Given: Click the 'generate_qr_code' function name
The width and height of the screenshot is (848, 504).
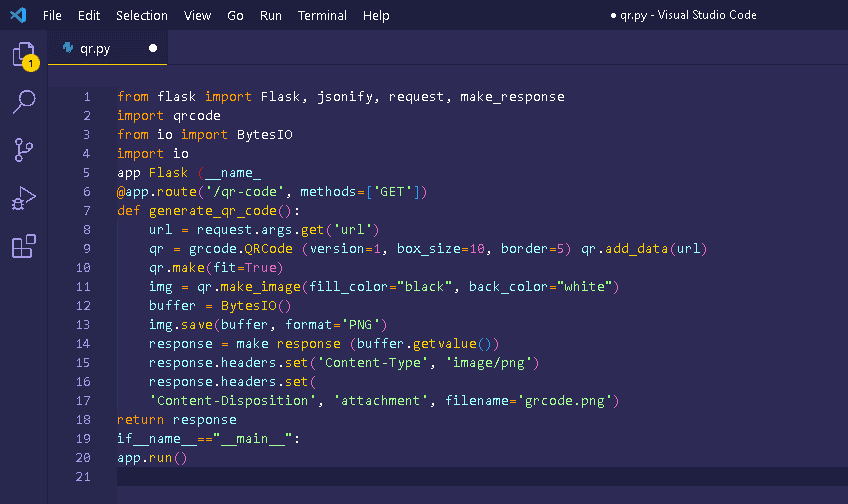Looking at the screenshot, I should pos(213,211).
